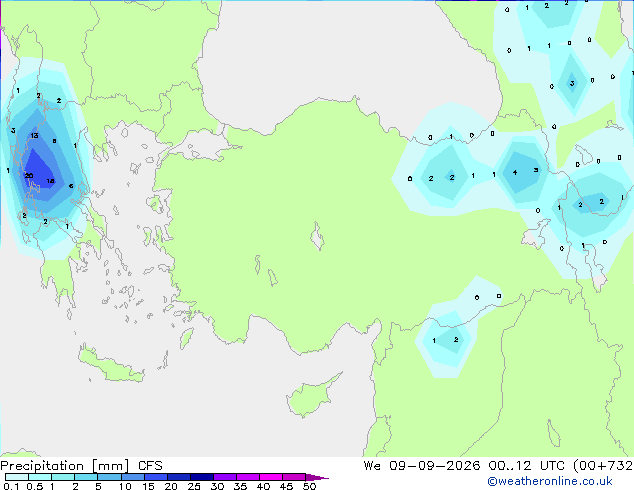Click the "20" precipitation value on the map
Viewport: 634px width, 490px height.
click(x=29, y=175)
